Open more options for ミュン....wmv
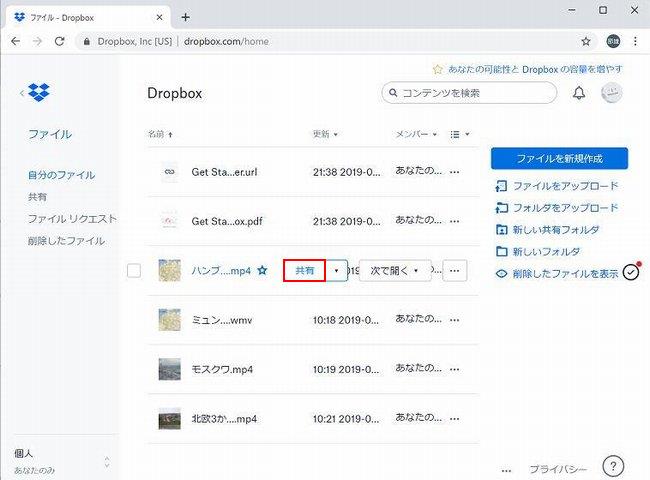This screenshot has height=480, width=650. coord(454,320)
